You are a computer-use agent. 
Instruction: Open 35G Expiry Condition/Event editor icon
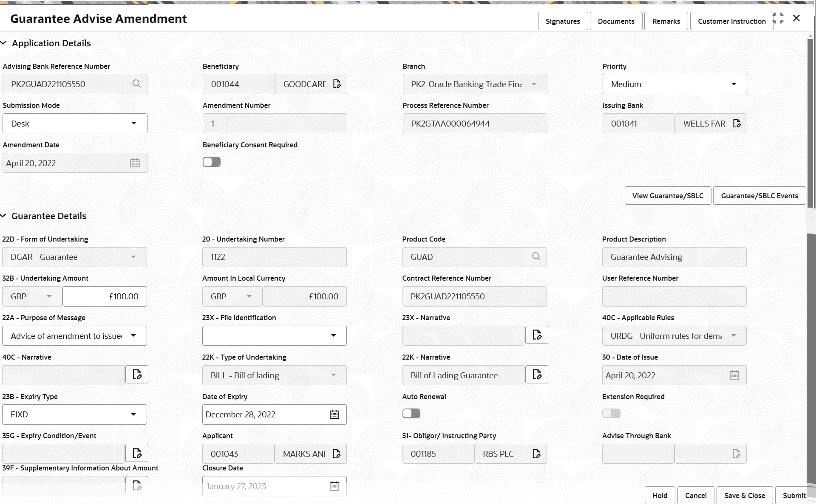click(x=137, y=453)
